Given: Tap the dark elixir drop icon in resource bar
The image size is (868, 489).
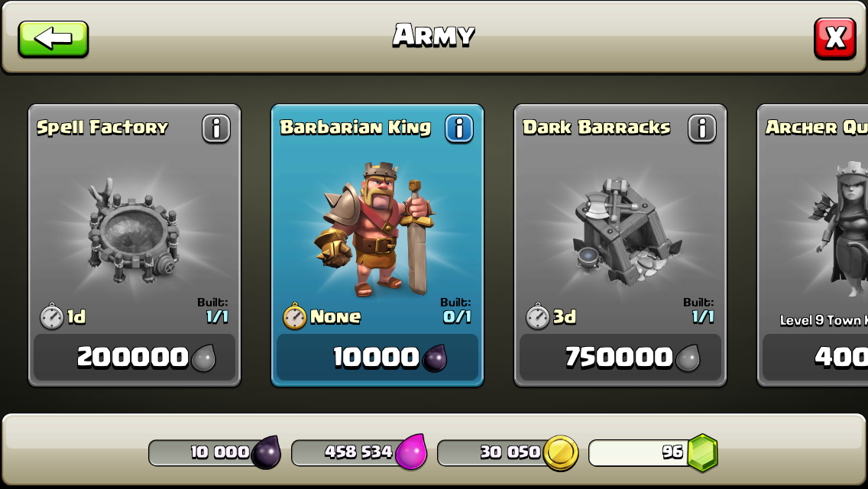Looking at the screenshot, I should point(266,452).
